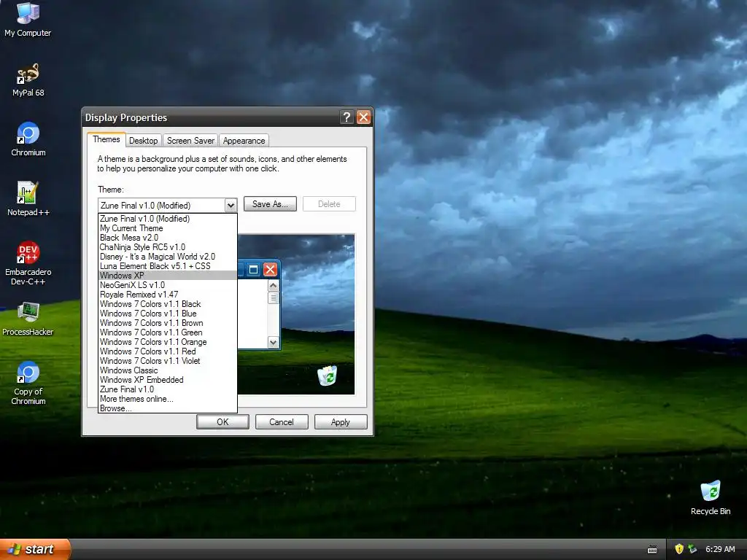This screenshot has height=560, width=747.
Task: Select the Notepad++ desktop shortcut
Action: tap(28, 199)
